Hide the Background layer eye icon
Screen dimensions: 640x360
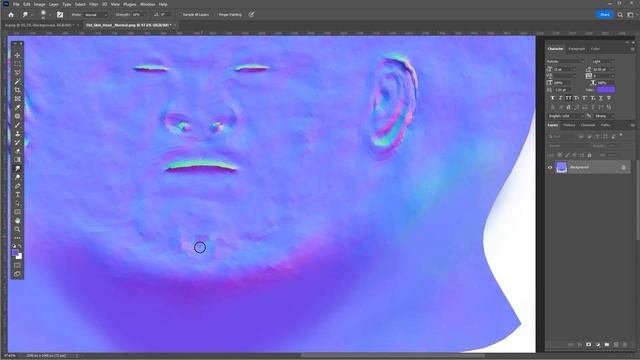pos(550,167)
